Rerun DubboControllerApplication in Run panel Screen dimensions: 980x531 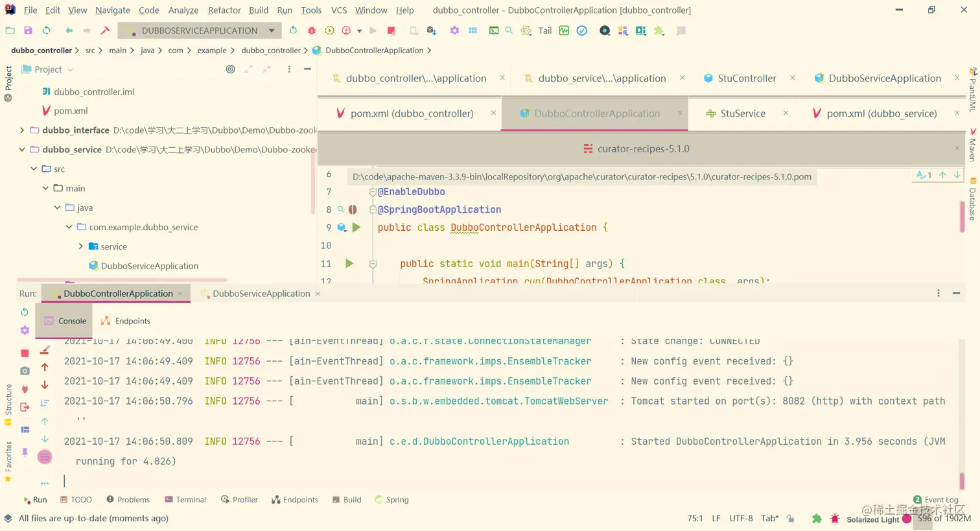click(25, 312)
